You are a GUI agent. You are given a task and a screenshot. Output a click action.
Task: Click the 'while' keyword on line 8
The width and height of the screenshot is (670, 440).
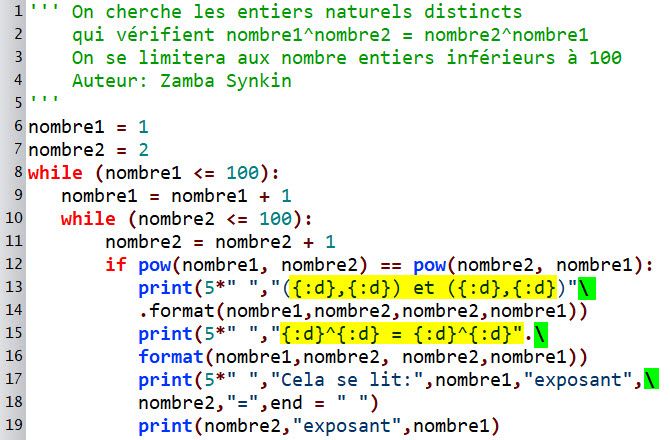point(56,173)
